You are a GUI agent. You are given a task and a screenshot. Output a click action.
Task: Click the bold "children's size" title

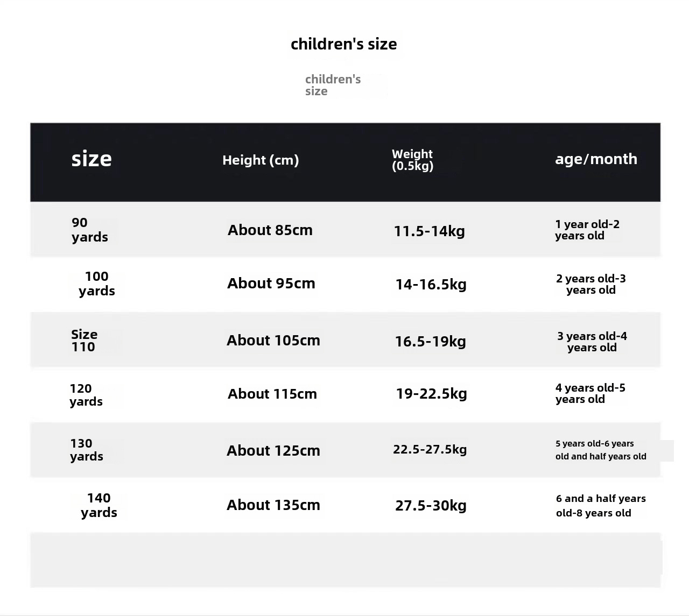click(344, 44)
